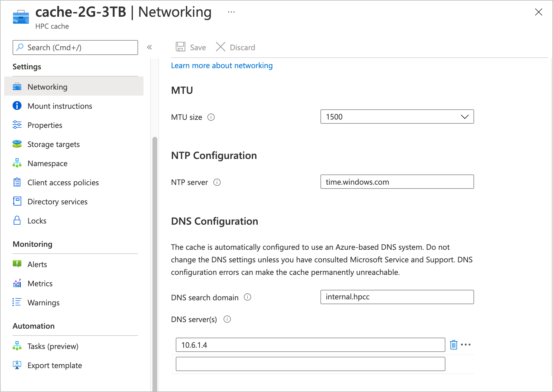Open the ellipsis menu beside the page title
The width and height of the screenshot is (553, 392).
[x=231, y=12]
